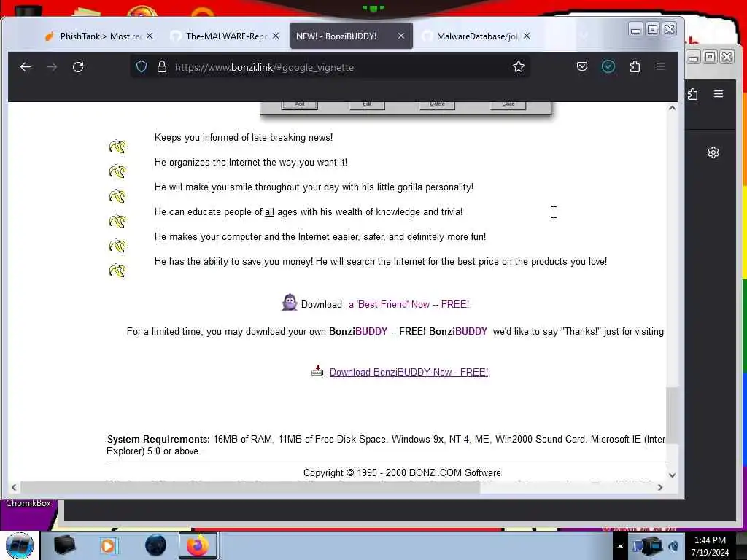Click the Edit button in dialog image
The image size is (747, 560).
coord(367,104)
